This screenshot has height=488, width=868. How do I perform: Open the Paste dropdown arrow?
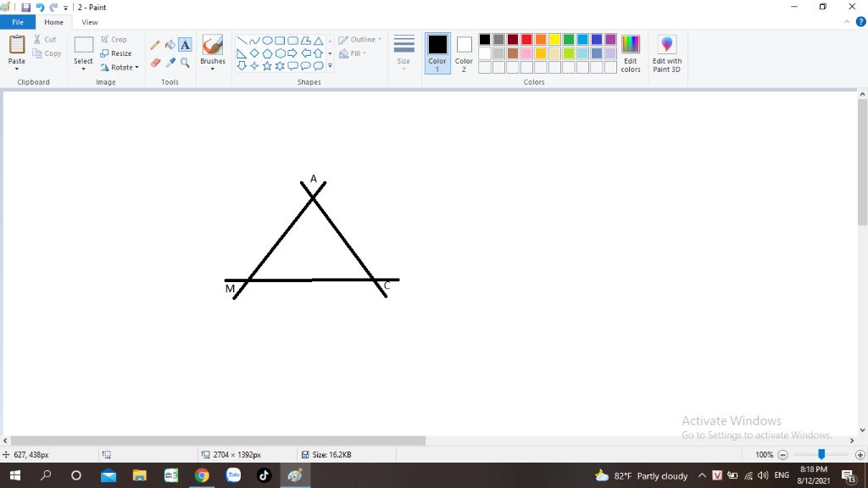[x=17, y=69]
